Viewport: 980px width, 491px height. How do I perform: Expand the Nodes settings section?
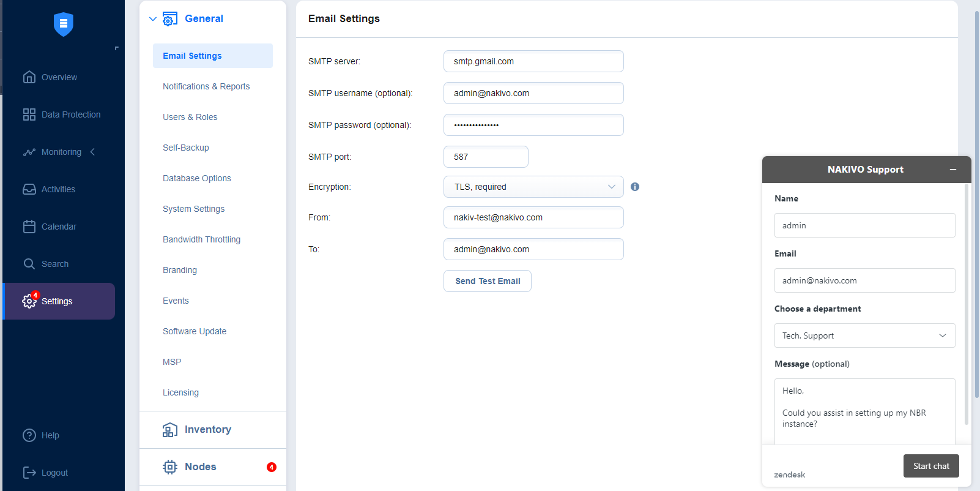[201, 467]
